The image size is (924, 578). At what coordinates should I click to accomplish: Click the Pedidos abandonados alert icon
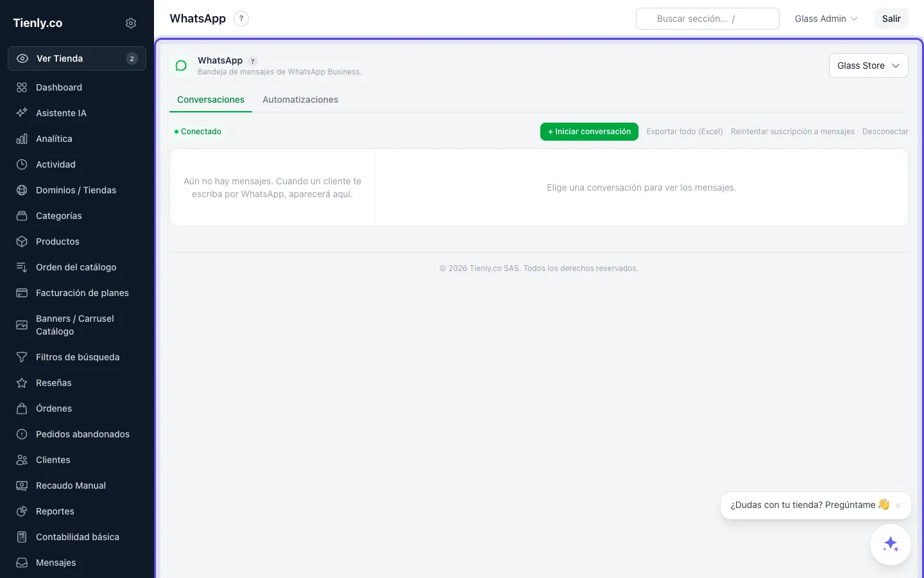22,434
